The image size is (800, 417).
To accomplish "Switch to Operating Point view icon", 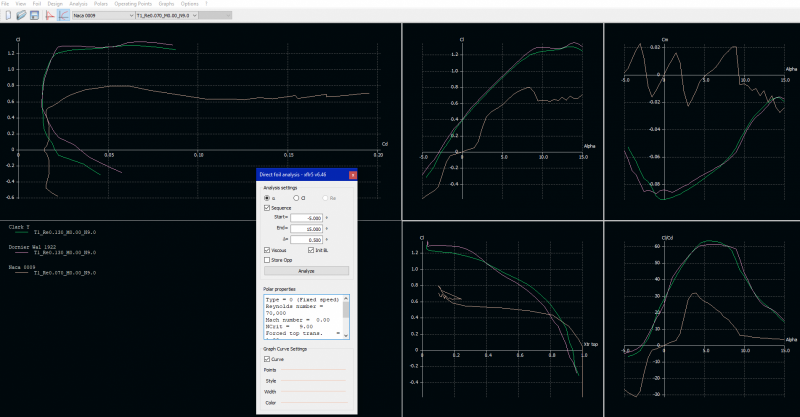I will pos(49,16).
